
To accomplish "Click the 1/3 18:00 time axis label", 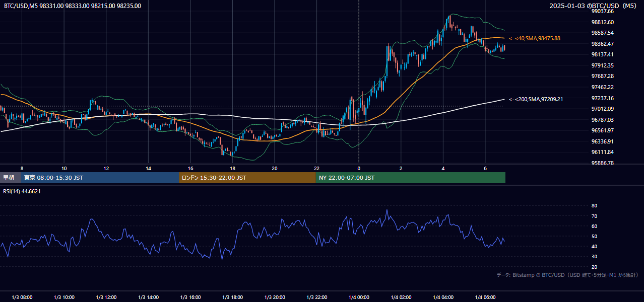I will click(232, 297).
